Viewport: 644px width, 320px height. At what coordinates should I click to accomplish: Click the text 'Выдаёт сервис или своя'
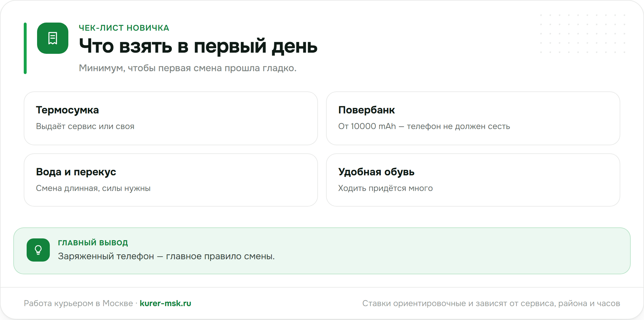[x=85, y=126]
